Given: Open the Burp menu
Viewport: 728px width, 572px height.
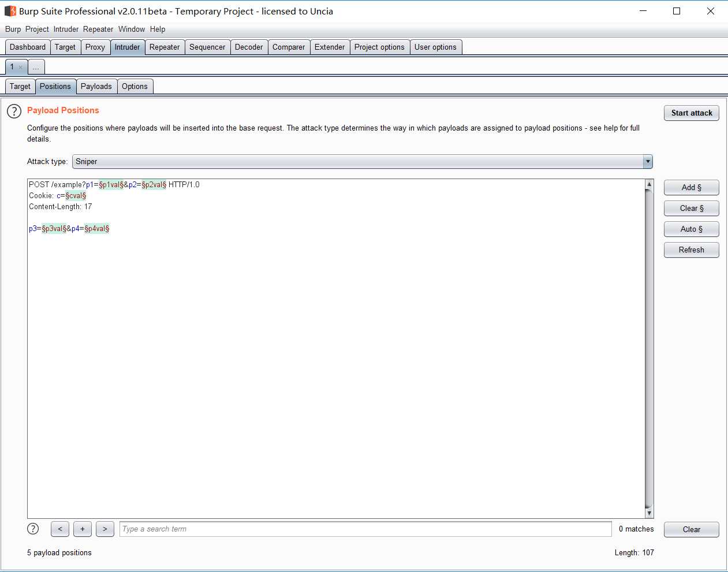Looking at the screenshot, I should pos(13,29).
